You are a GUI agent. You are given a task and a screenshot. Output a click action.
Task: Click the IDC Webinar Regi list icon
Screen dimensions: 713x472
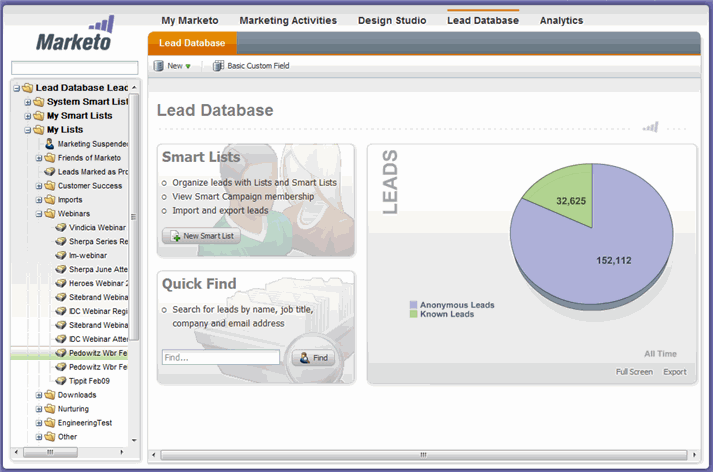[60, 311]
